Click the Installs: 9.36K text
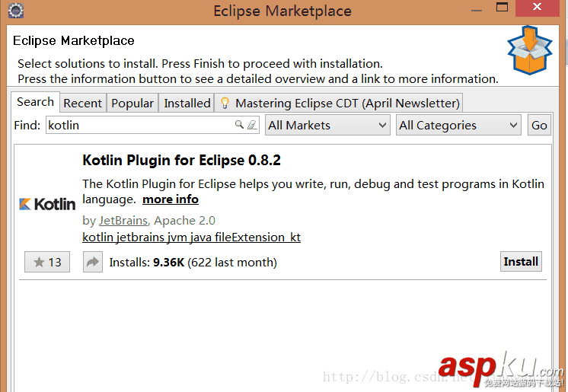568x392 pixels. click(x=147, y=262)
